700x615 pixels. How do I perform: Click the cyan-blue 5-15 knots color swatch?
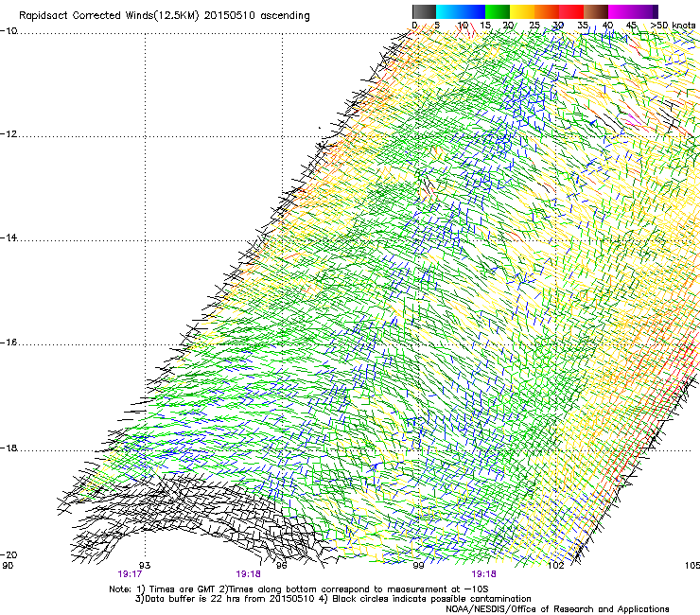461,11
